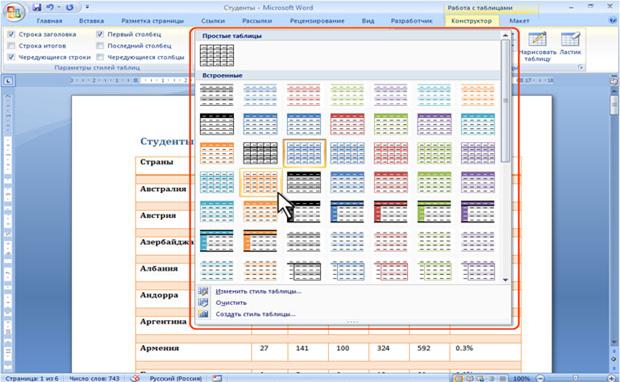Pick the black-header gray banded style thumbnail
620x382 pixels.
(304, 182)
